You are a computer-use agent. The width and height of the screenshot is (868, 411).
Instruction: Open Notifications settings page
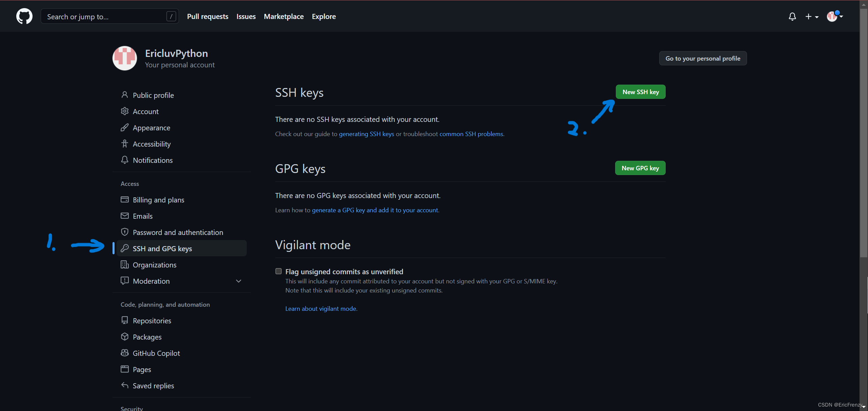(182, 160)
